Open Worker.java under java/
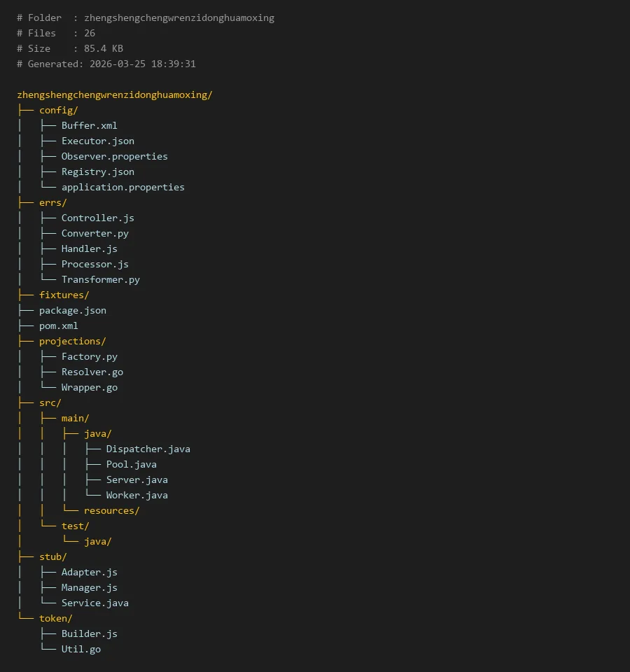Image resolution: width=630 pixels, height=672 pixels. click(x=136, y=495)
